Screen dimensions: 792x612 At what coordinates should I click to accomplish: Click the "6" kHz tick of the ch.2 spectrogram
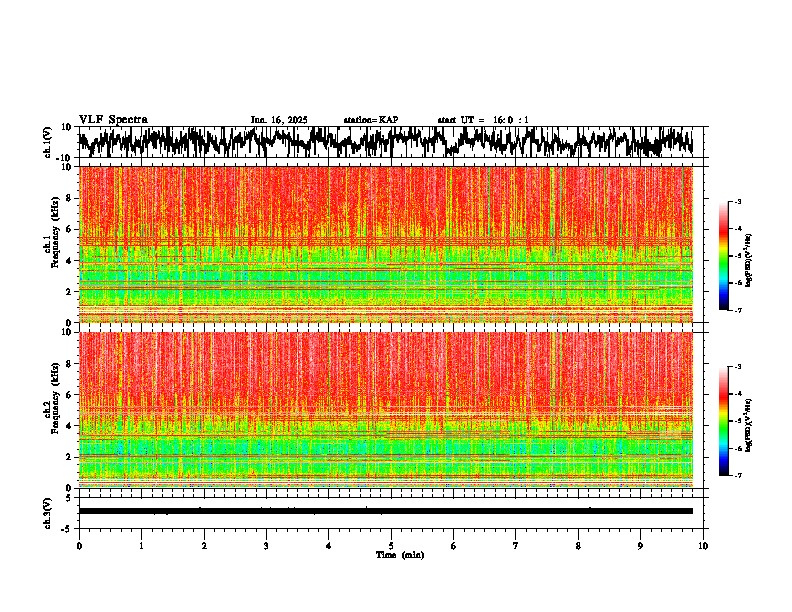pyautogui.click(x=69, y=395)
